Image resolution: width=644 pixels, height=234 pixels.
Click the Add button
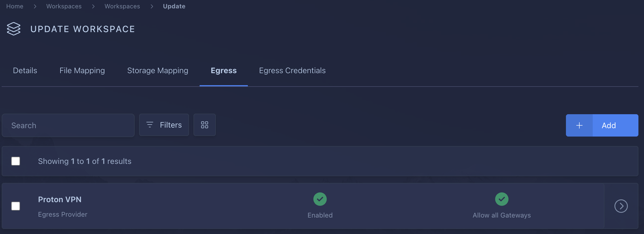coord(609,125)
